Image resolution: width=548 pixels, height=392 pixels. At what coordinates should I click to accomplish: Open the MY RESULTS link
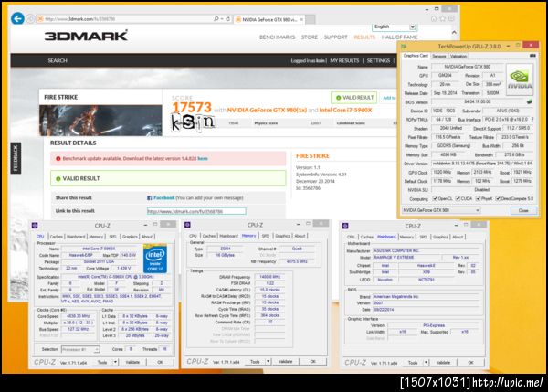pos(344,61)
